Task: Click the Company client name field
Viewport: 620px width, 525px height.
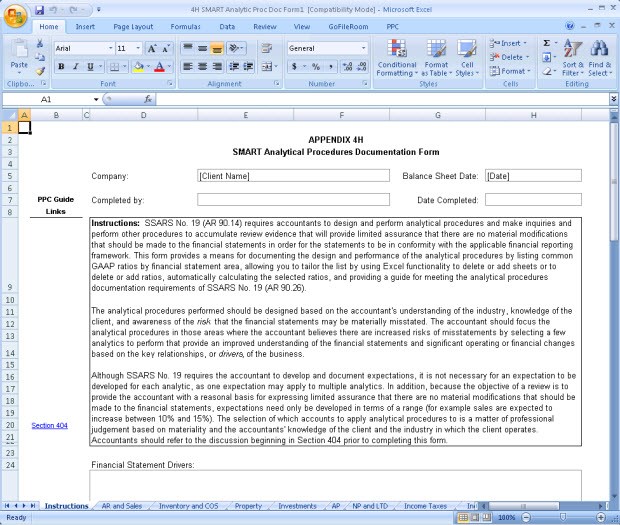Action: click(x=293, y=176)
